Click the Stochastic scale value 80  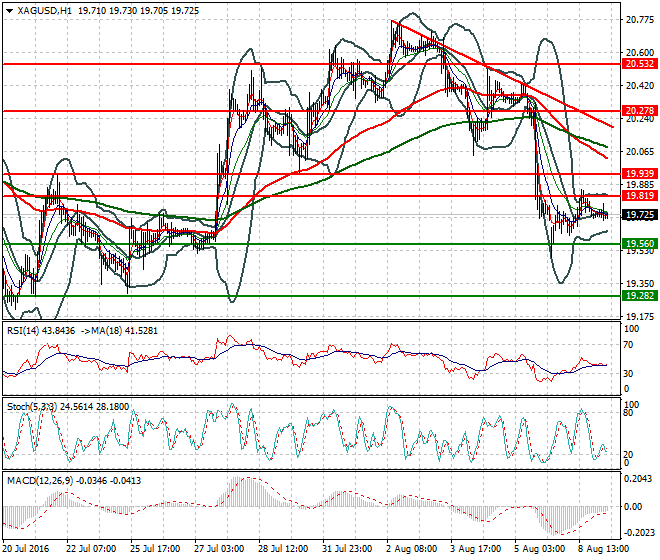click(x=628, y=413)
